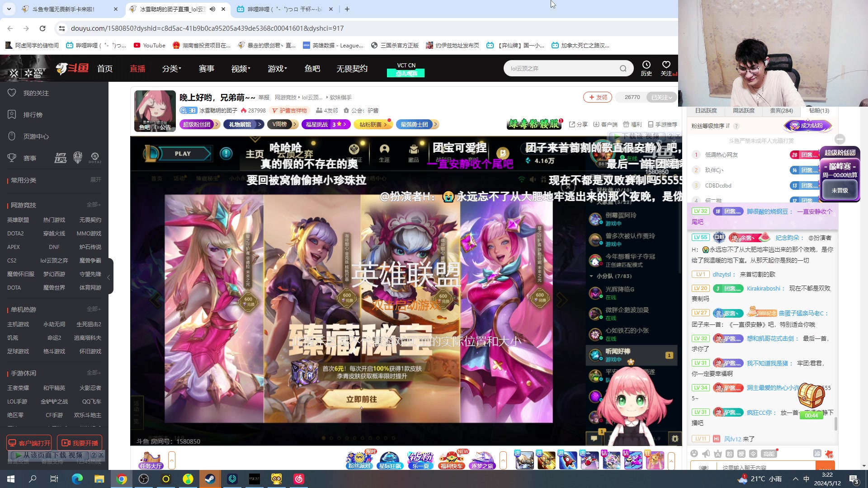Screen dimensions: 868x488
Task: Open the 任务大厅 task hall icon
Action: (151, 460)
